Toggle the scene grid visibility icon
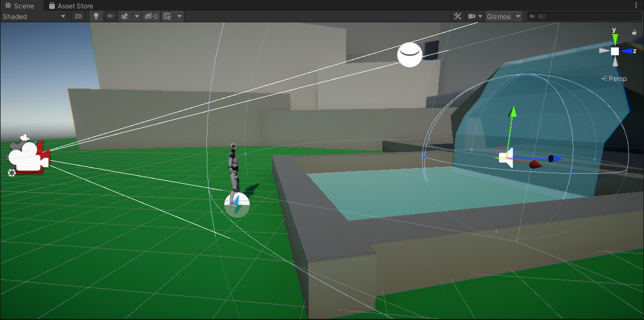This screenshot has width=644, height=320. [167, 16]
